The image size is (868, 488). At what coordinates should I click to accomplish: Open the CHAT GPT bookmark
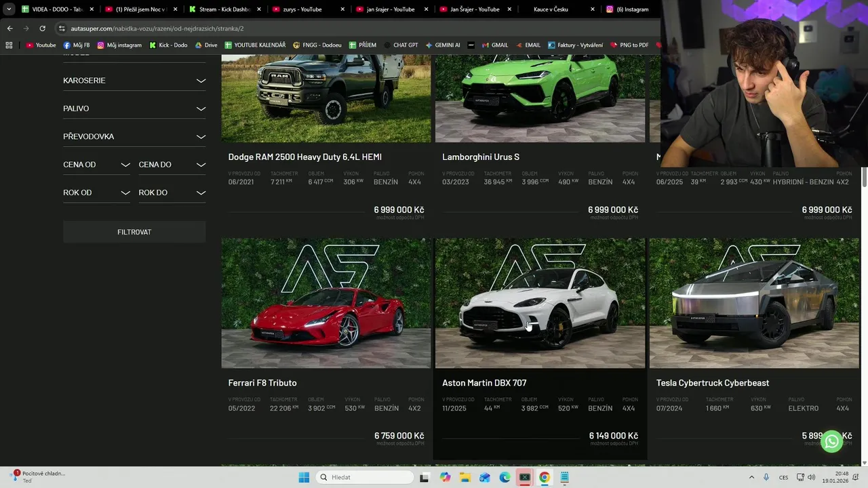[x=401, y=45]
